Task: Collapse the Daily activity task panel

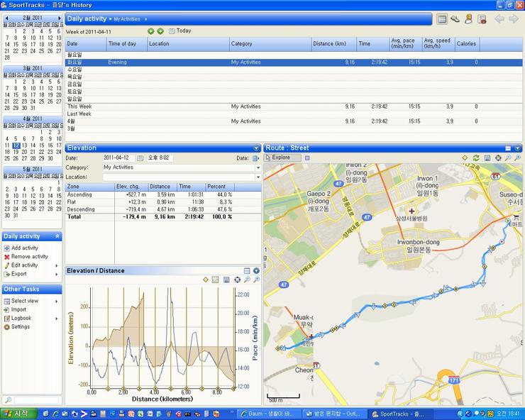Action: (x=57, y=236)
